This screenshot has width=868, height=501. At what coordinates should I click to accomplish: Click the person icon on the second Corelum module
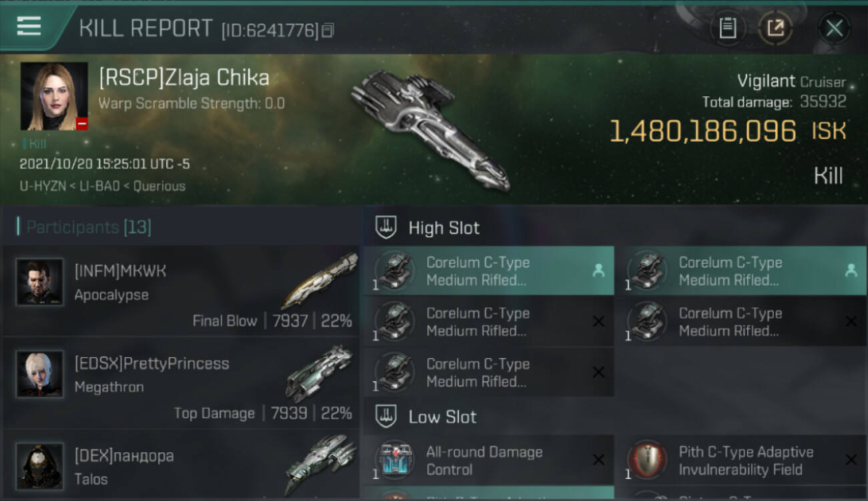(x=851, y=271)
